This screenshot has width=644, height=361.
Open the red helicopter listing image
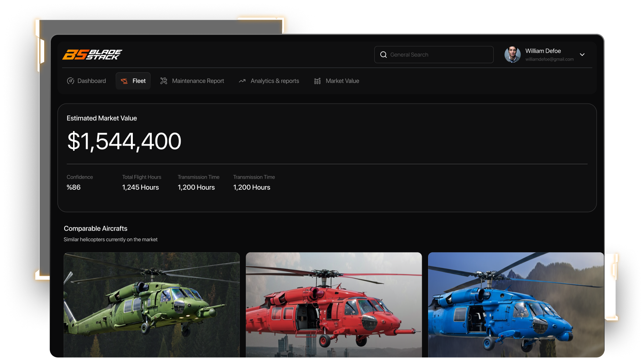click(333, 305)
